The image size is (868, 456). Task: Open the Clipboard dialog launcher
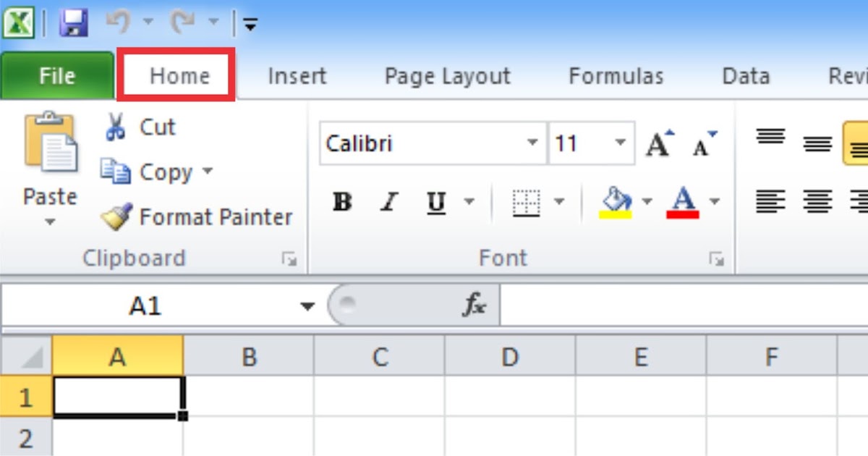tap(288, 259)
